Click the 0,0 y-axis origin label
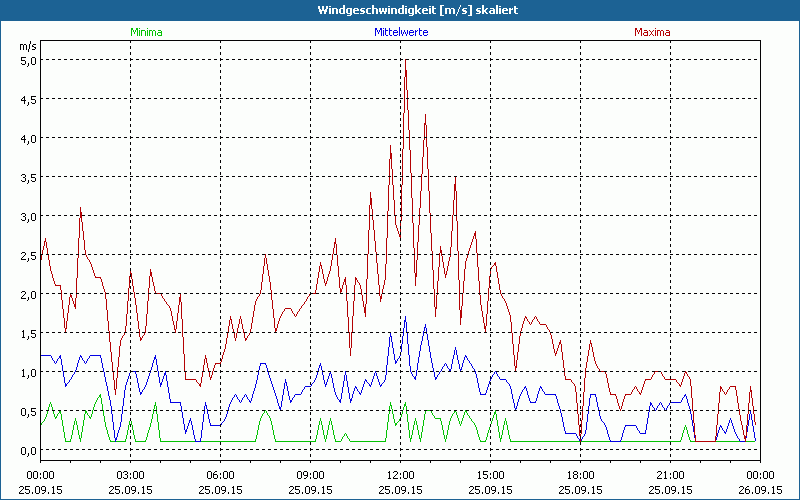800x500 pixels. coord(28,450)
